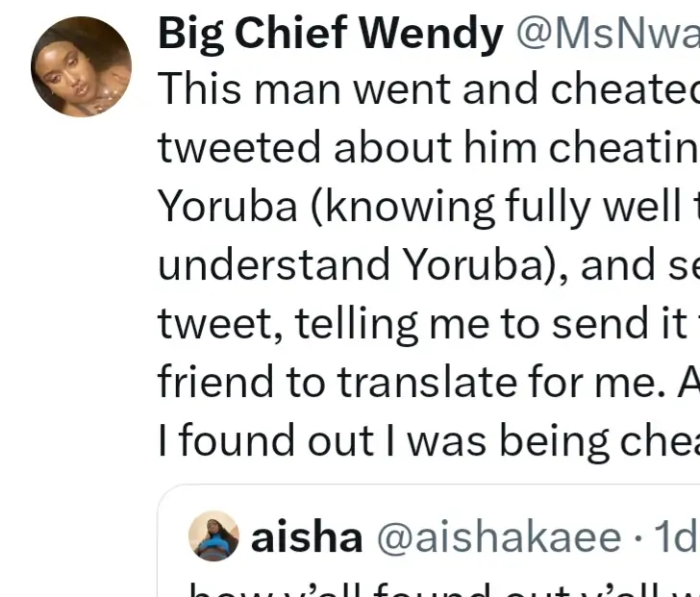The height and width of the screenshot is (597, 700).
Task: Click the line "tweet, telling me to send it"
Action: [x=428, y=323]
